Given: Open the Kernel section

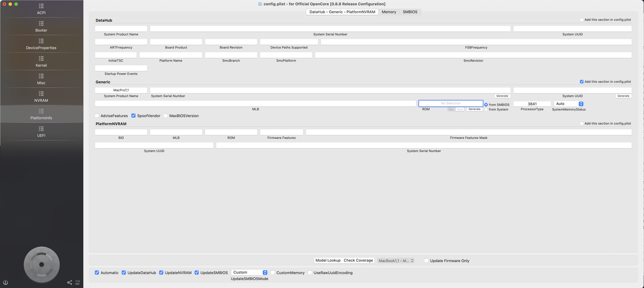Looking at the screenshot, I should coord(41,62).
